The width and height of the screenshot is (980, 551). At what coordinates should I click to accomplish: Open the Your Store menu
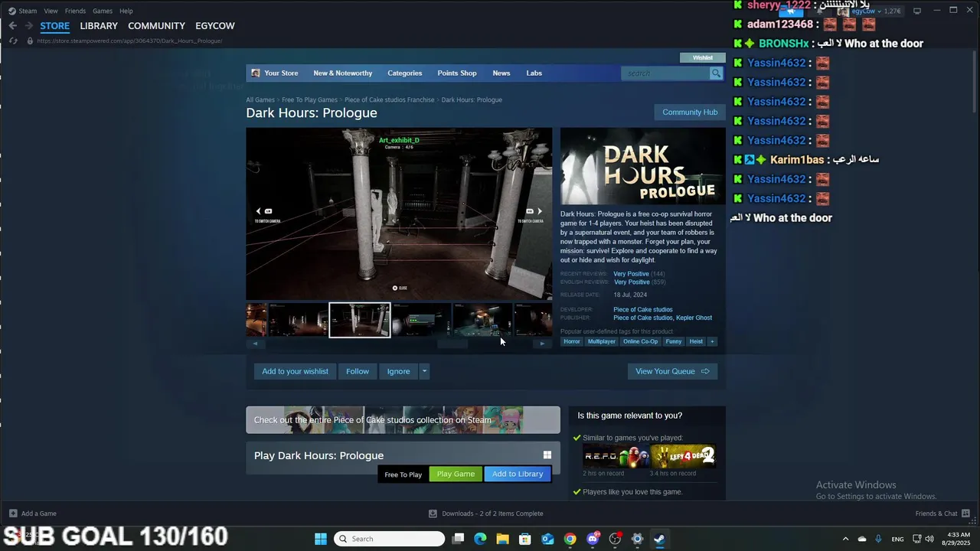pyautogui.click(x=281, y=73)
